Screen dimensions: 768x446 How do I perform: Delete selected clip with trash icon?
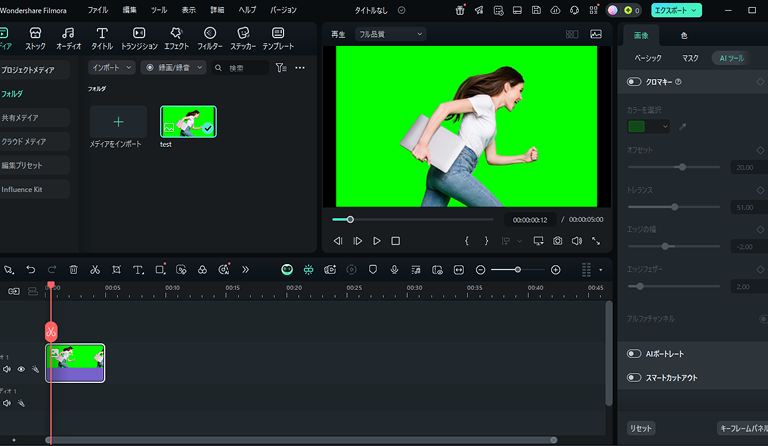click(x=73, y=270)
